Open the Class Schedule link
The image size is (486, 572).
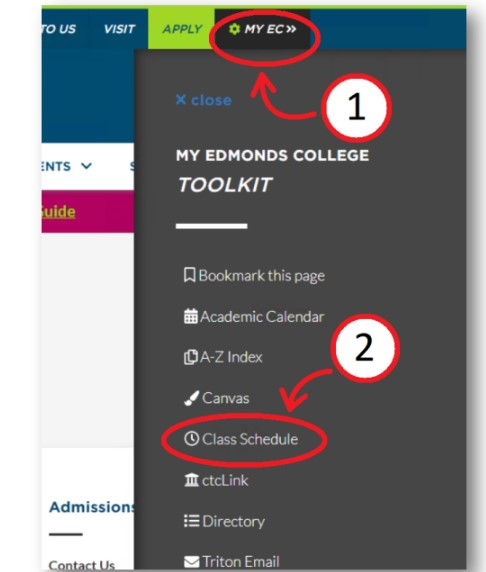[x=241, y=439]
